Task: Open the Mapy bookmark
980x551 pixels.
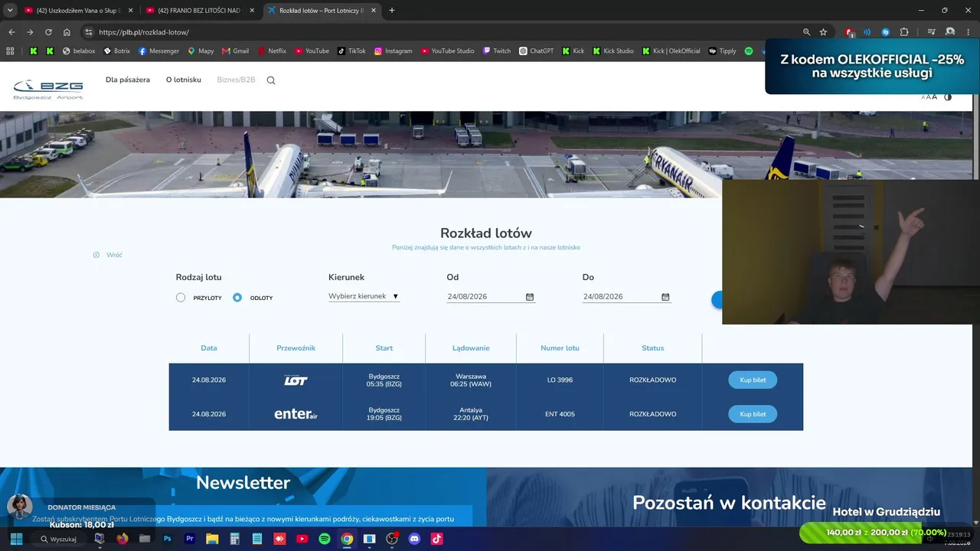Action: (x=200, y=51)
